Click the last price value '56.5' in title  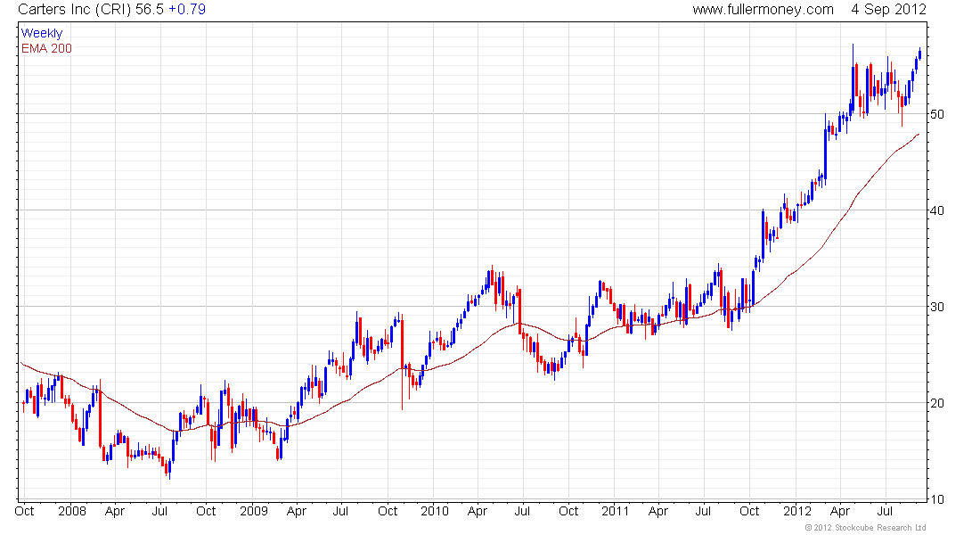pos(150,10)
